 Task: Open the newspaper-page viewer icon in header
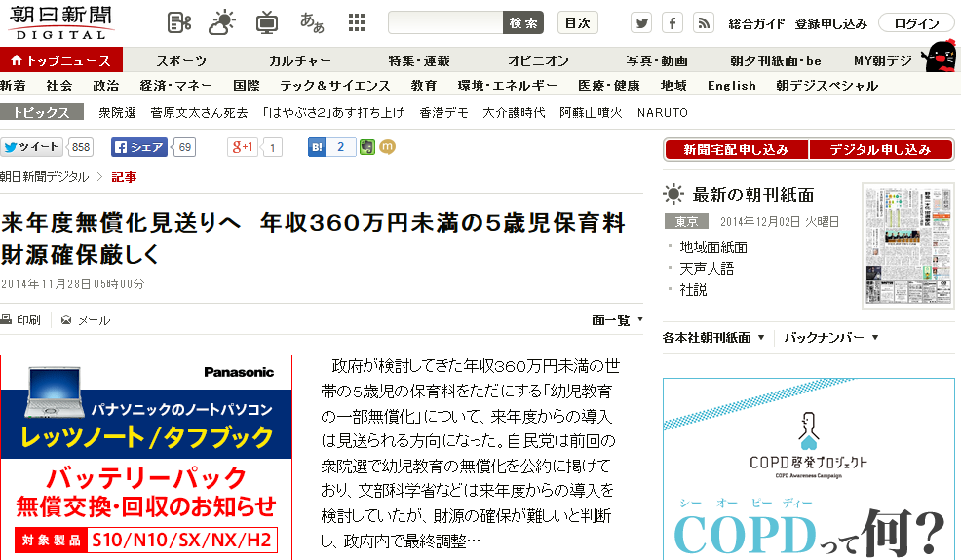[x=179, y=23]
